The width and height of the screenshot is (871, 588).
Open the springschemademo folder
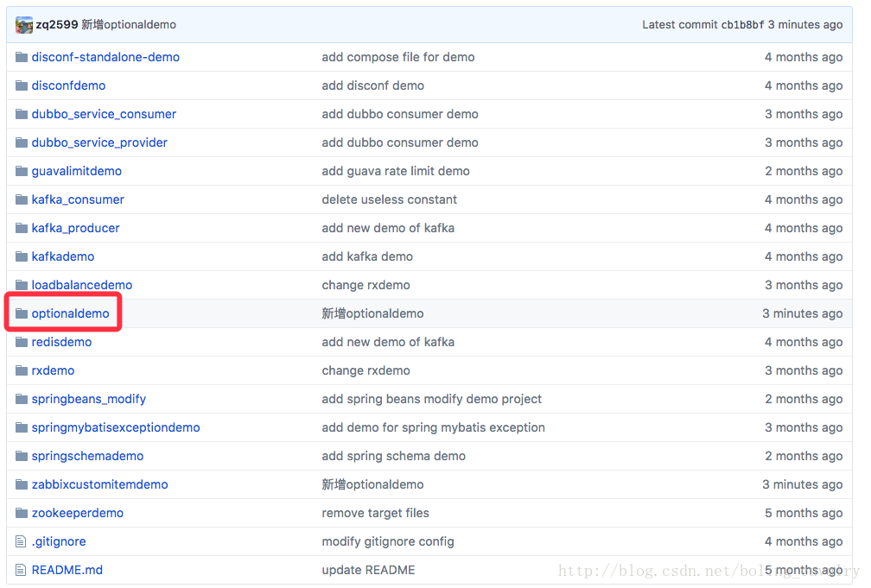[x=88, y=456]
